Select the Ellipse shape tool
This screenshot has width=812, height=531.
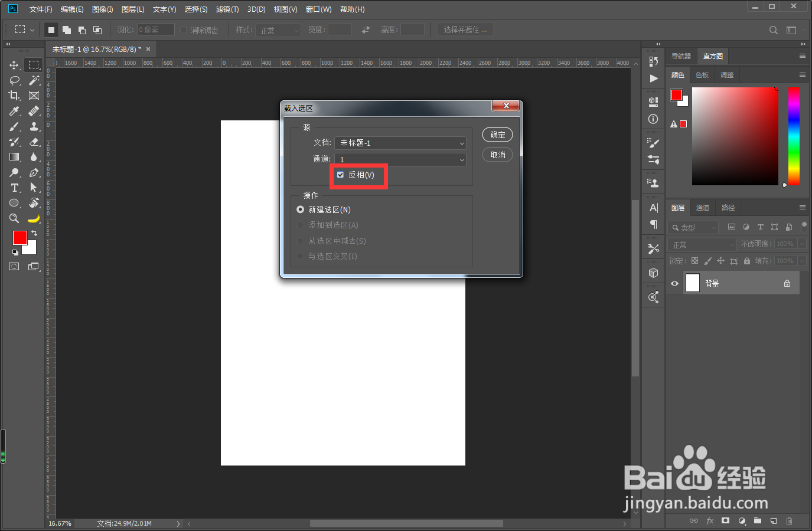(14, 203)
